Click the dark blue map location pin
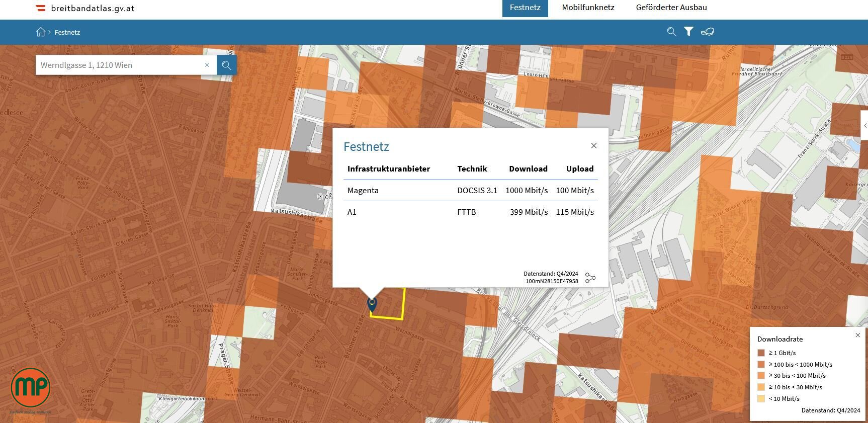The width and height of the screenshot is (868, 423). pos(372,304)
